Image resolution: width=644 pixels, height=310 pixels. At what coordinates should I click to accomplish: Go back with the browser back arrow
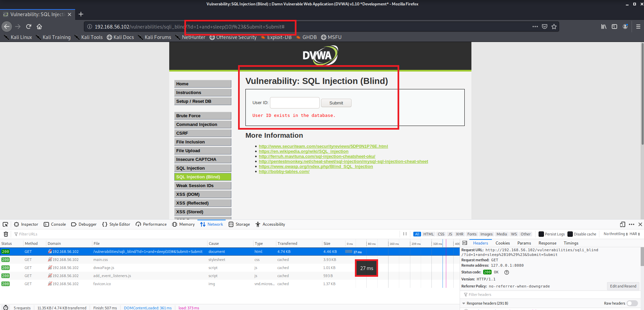point(7,27)
